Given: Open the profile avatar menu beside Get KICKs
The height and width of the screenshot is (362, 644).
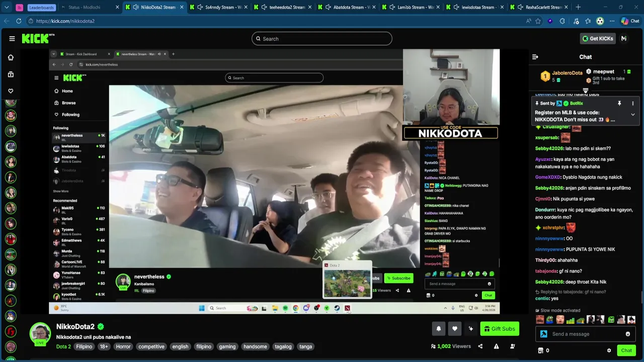Looking at the screenshot, I should pos(624,39).
